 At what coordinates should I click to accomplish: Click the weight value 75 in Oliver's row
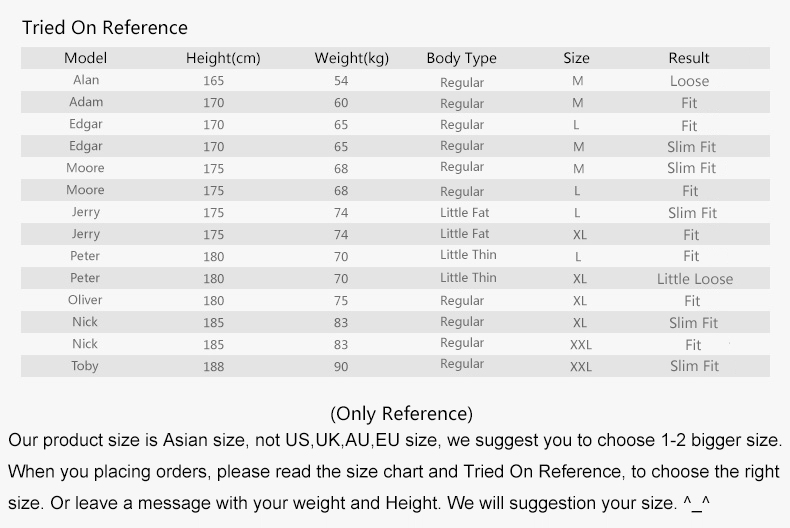[341, 301]
